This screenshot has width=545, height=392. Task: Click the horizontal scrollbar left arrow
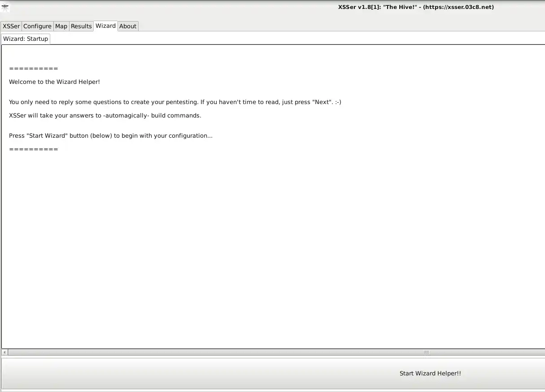(4, 353)
